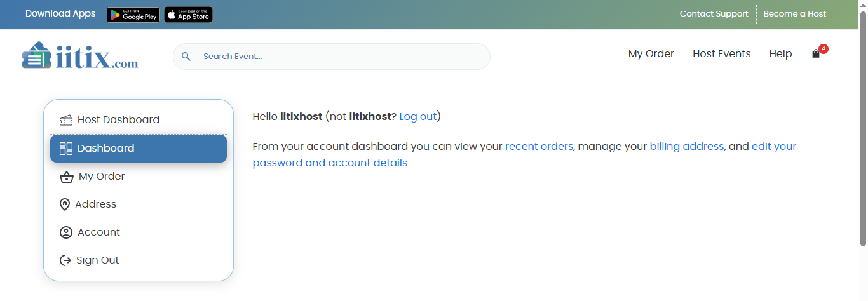Click the search magnifier icon
This screenshot has width=868, height=301.
click(x=186, y=57)
